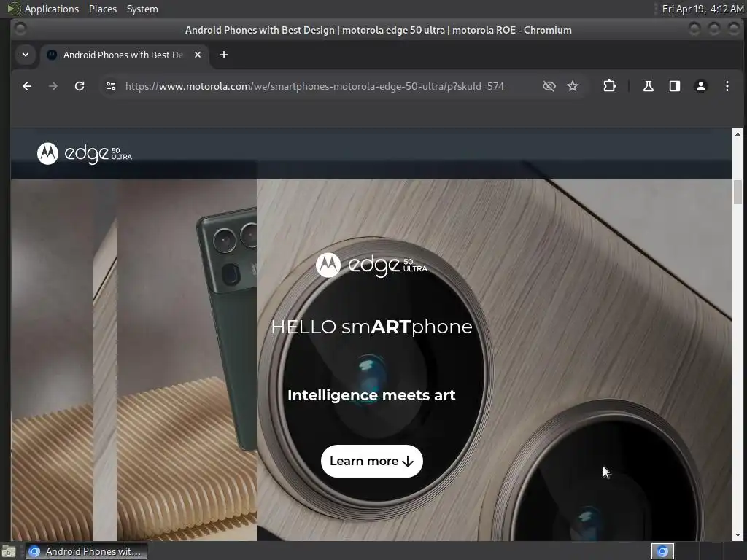This screenshot has width=747, height=560.
Task: View site information icon in address bar
Action: [111, 86]
